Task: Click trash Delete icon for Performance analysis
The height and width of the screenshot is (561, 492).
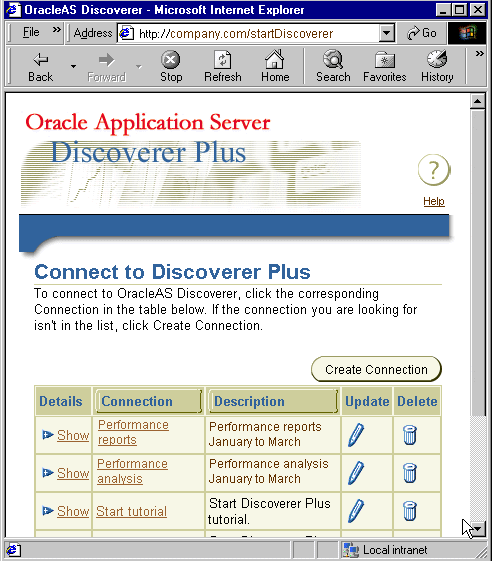Action: [410, 473]
